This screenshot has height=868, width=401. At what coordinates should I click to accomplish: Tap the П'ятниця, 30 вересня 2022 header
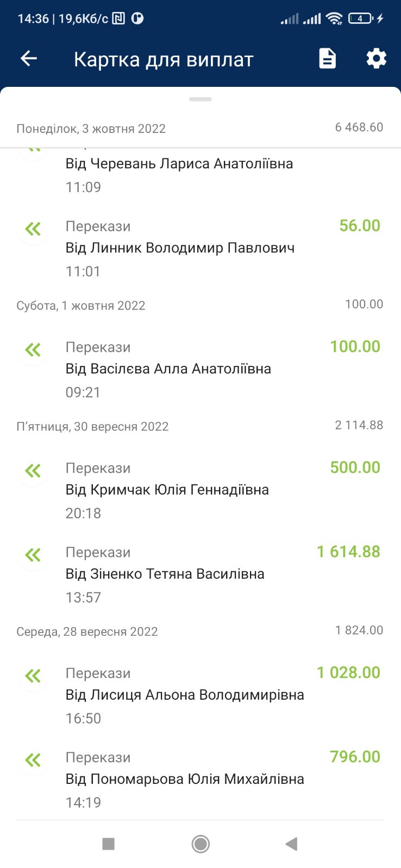[93, 427]
